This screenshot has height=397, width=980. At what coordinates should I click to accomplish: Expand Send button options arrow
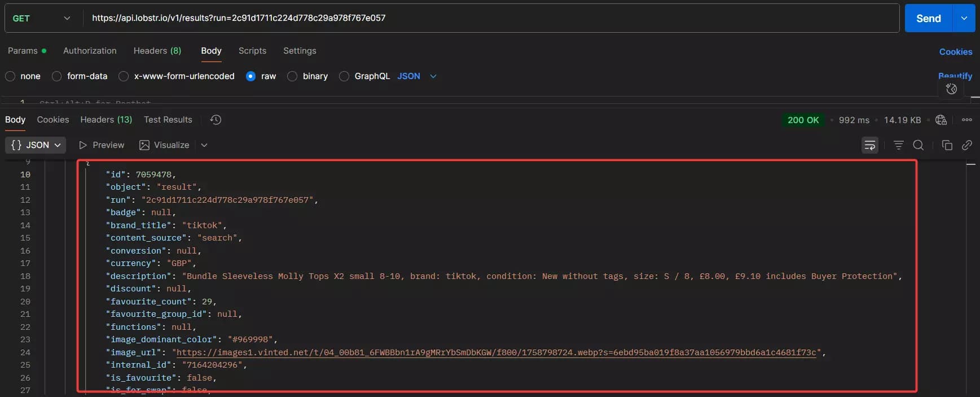(964, 18)
